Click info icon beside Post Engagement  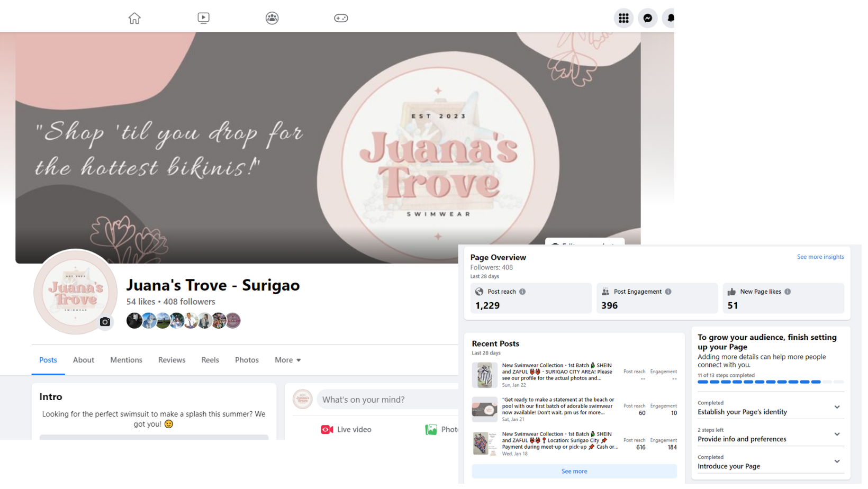pos(668,292)
